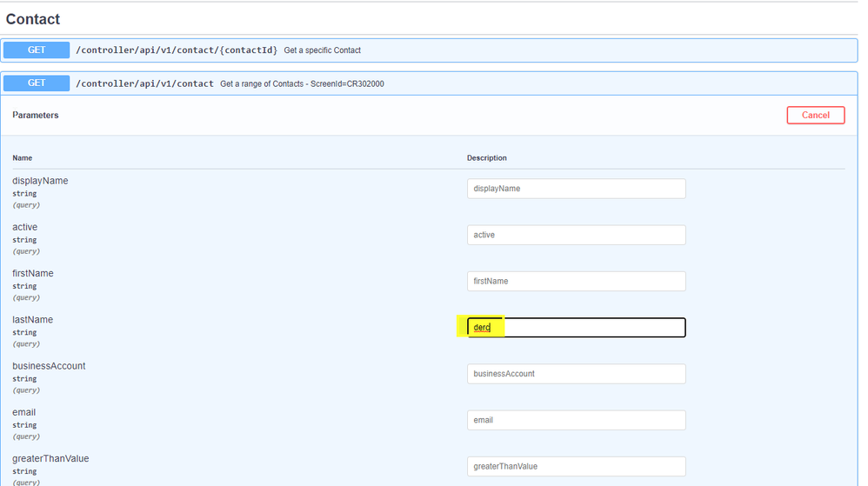868x486 pixels.
Task: Click the email parameter input
Action: (x=576, y=420)
